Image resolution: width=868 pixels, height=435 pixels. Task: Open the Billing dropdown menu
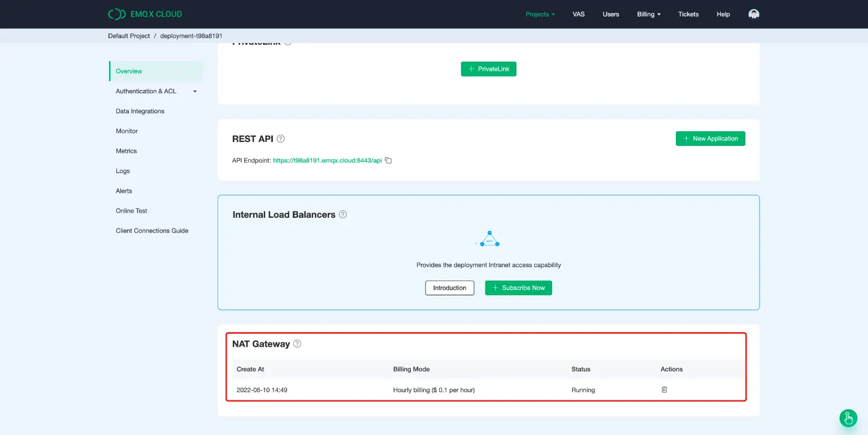point(649,14)
